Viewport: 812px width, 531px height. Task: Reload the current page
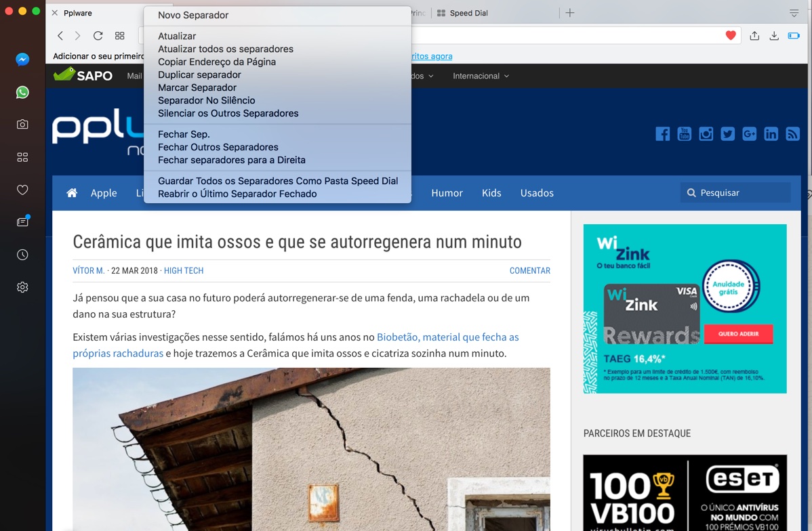click(98, 35)
